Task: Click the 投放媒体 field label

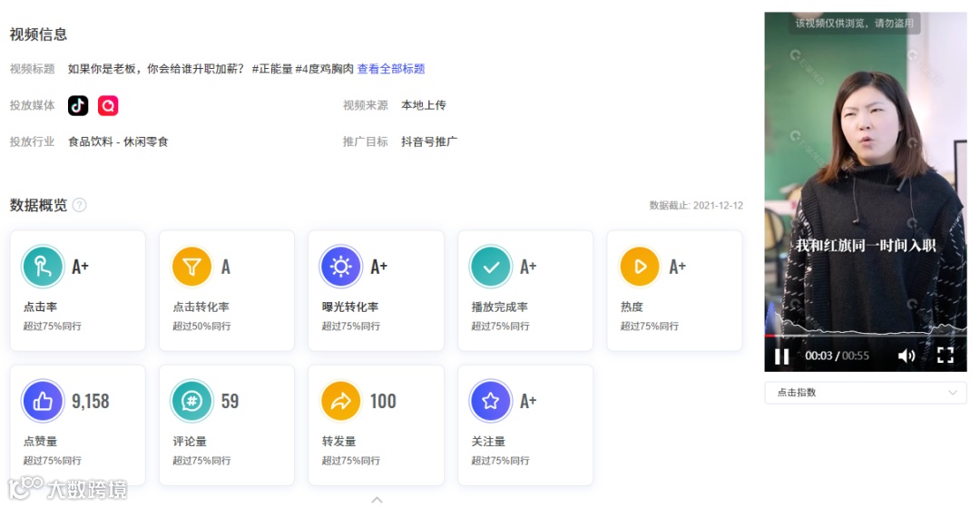Action: pos(33,105)
